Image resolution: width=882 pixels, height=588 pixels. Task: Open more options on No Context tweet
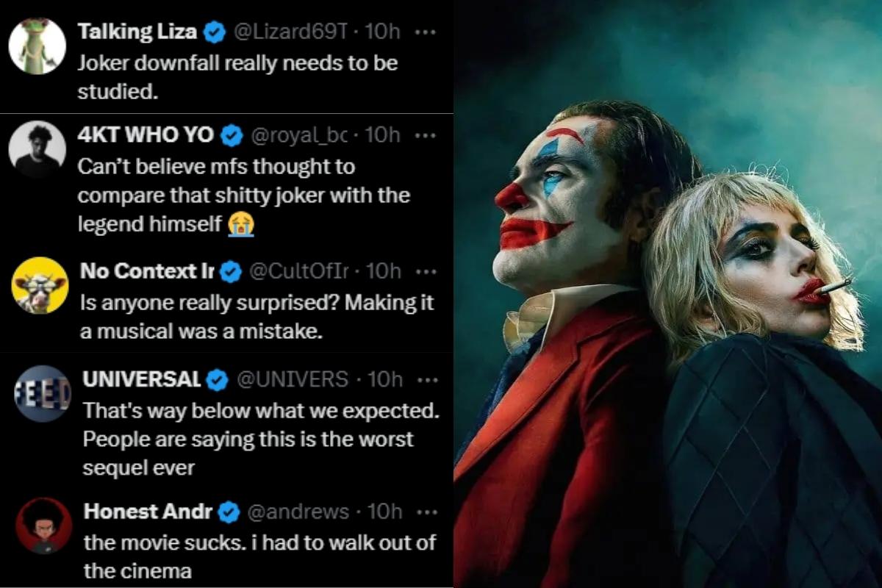point(426,271)
